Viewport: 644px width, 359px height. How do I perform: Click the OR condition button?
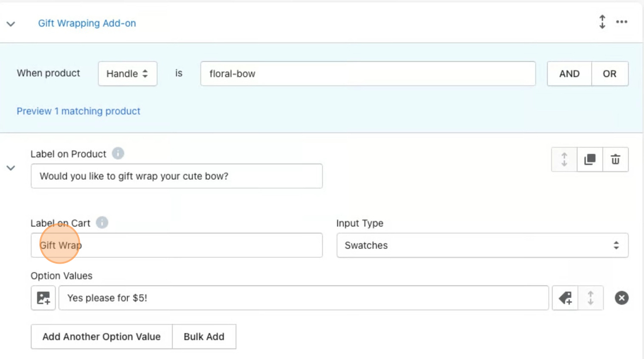[609, 74]
